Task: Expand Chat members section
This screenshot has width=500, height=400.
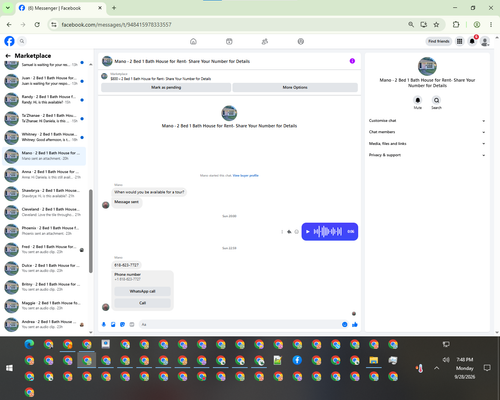Action: 427,132
